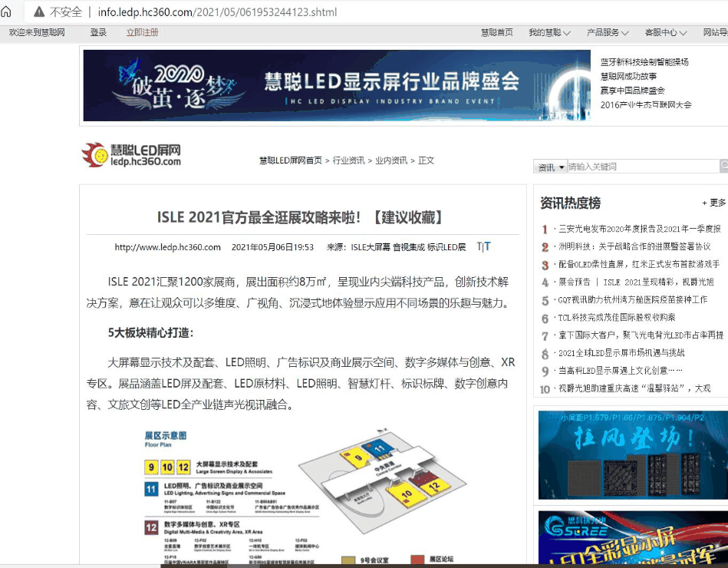
Task: Click the LED brand event banner
Action: pyautogui.click(x=337, y=85)
